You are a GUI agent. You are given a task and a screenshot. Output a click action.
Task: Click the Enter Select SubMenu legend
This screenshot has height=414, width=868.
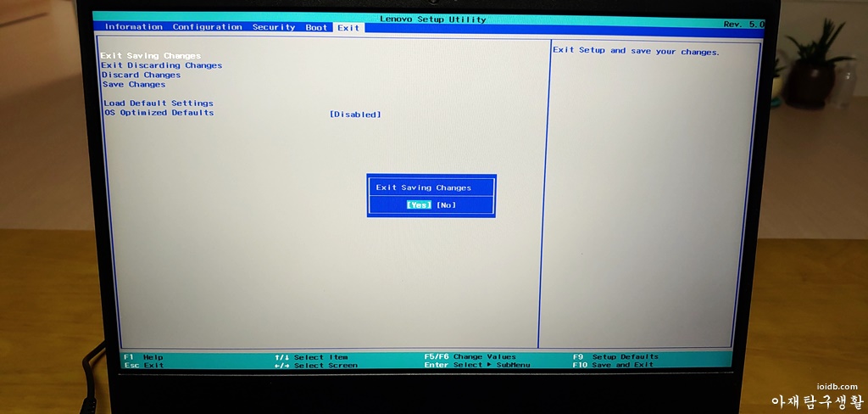[x=477, y=365]
